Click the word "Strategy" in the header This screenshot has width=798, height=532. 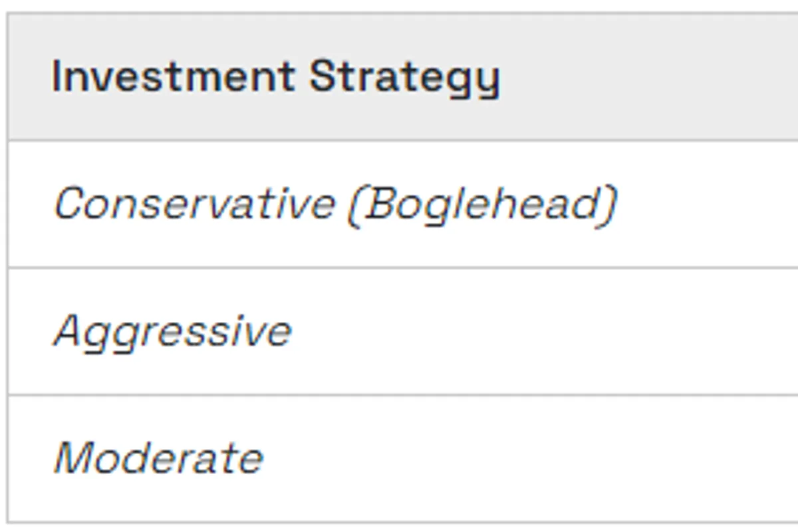point(404,78)
